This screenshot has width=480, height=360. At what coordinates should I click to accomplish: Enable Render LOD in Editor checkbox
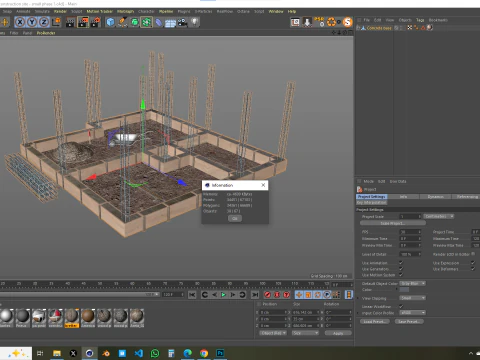[473, 254]
